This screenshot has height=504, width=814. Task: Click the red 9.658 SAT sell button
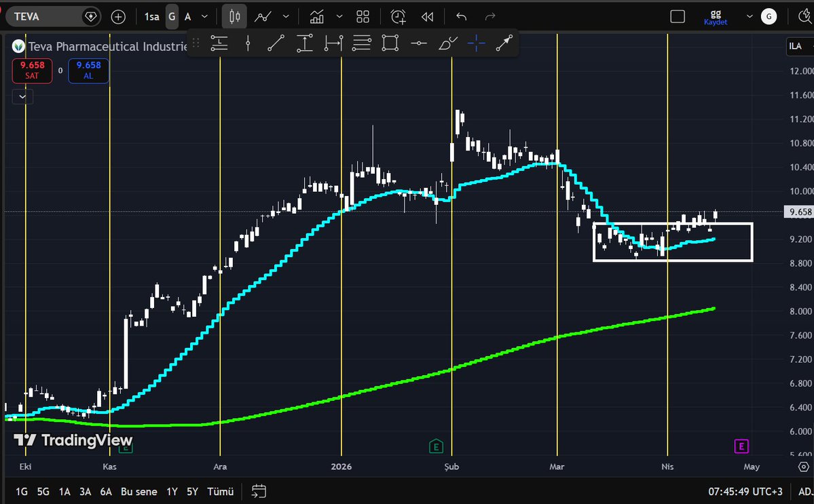(32, 71)
